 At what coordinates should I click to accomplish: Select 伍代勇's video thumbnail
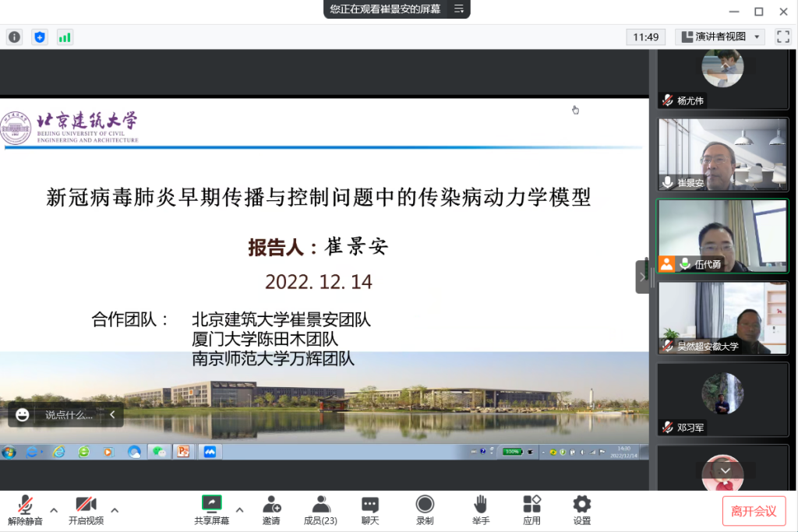[722, 235]
